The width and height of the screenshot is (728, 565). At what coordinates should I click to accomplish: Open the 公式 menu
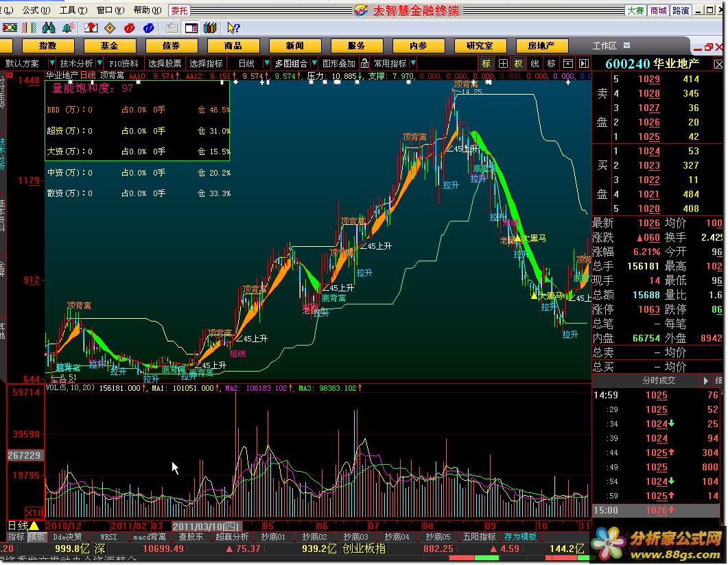pos(36,10)
